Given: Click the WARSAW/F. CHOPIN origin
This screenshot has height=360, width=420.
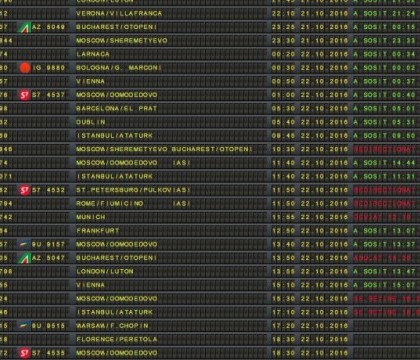Looking at the screenshot, I should point(112,326).
